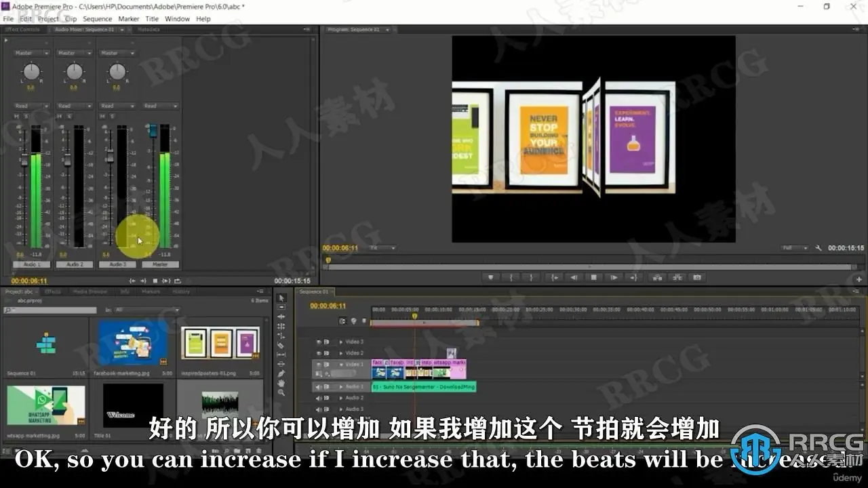Image resolution: width=868 pixels, height=488 pixels.
Task: Toggle Video 3 track output eye
Action: (x=319, y=342)
